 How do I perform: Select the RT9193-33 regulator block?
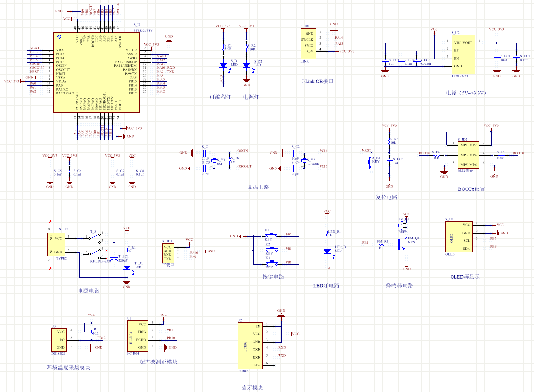[x=462, y=54]
